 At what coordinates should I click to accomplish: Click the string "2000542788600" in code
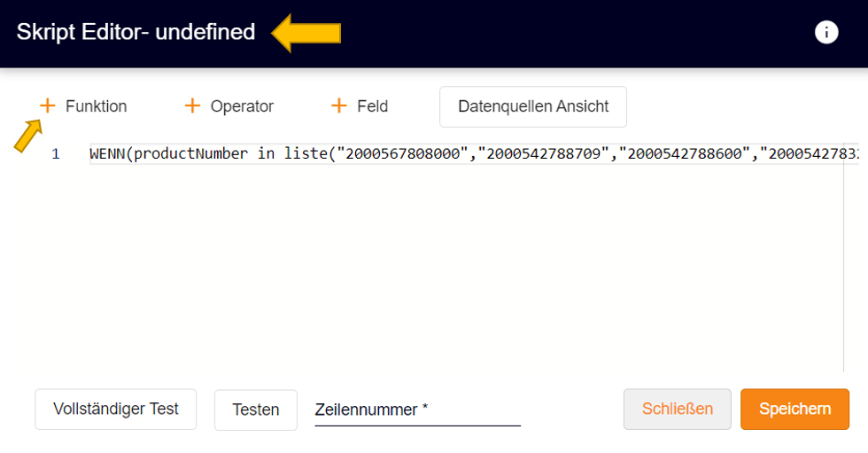point(685,153)
